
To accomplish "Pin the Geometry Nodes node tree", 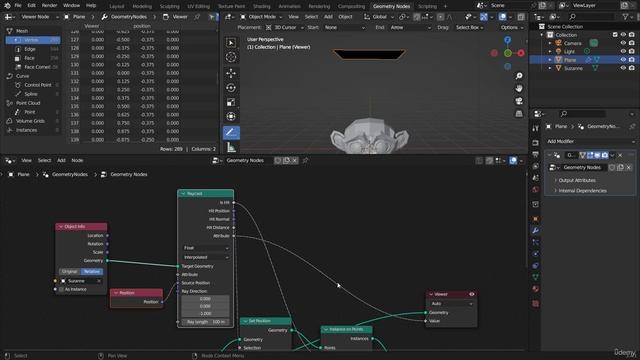I will [305, 160].
